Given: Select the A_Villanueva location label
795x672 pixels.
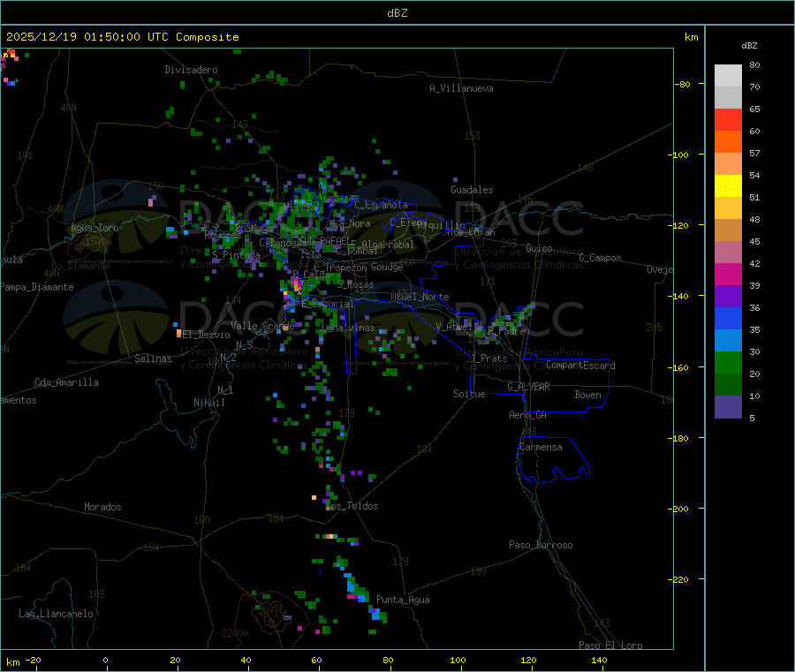Looking at the screenshot, I should coord(461,88).
